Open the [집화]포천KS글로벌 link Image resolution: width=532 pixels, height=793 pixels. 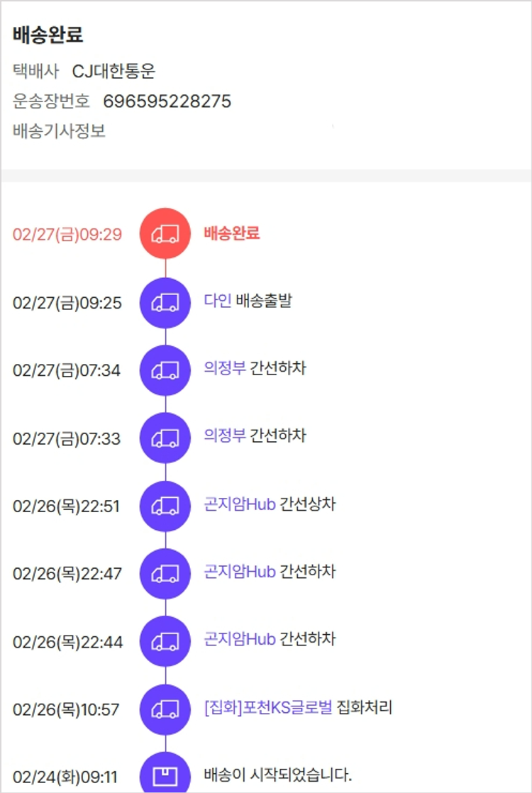tap(267, 707)
